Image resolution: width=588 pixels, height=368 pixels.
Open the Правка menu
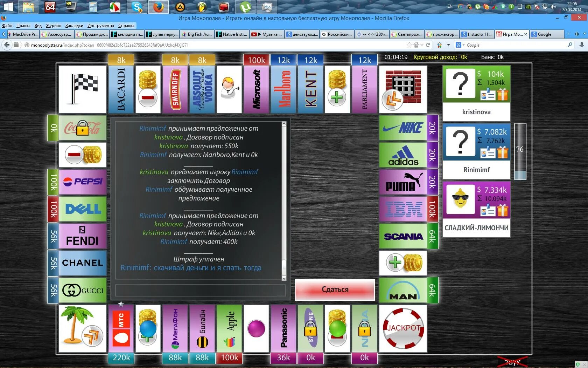pos(23,26)
